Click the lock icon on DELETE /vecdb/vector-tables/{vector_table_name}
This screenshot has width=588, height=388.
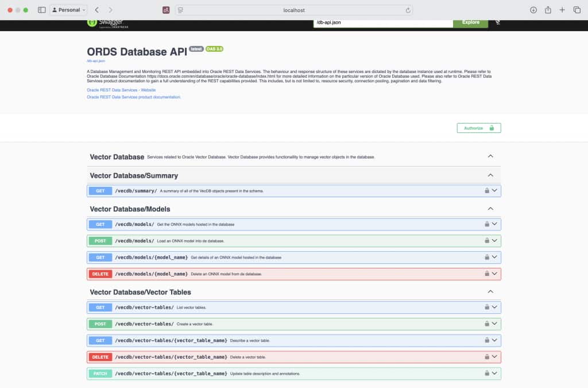[x=486, y=357]
